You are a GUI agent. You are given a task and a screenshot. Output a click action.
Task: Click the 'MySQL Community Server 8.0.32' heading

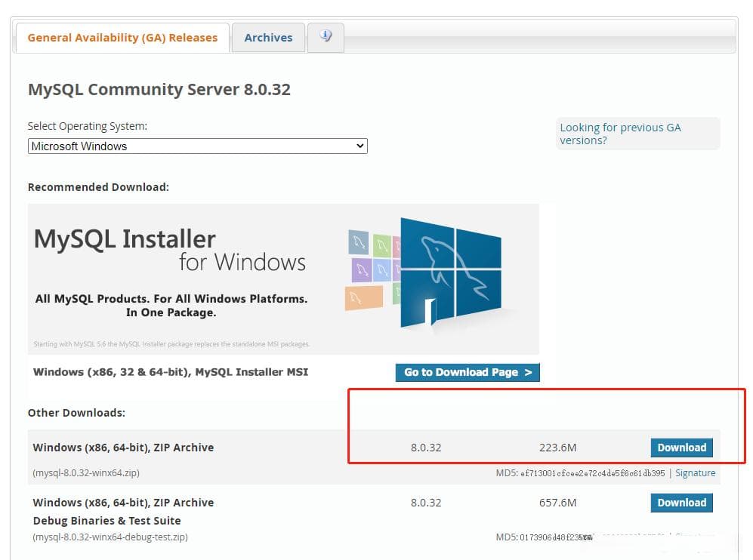tap(159, 89)
